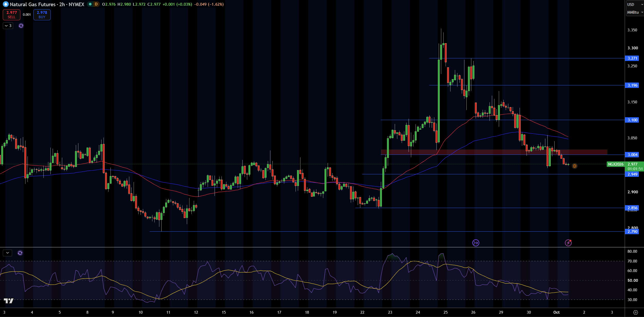Screen dimensions: 644x317
Task: Select the 3.100 horizontal line price label
Action: coord(632,120)
